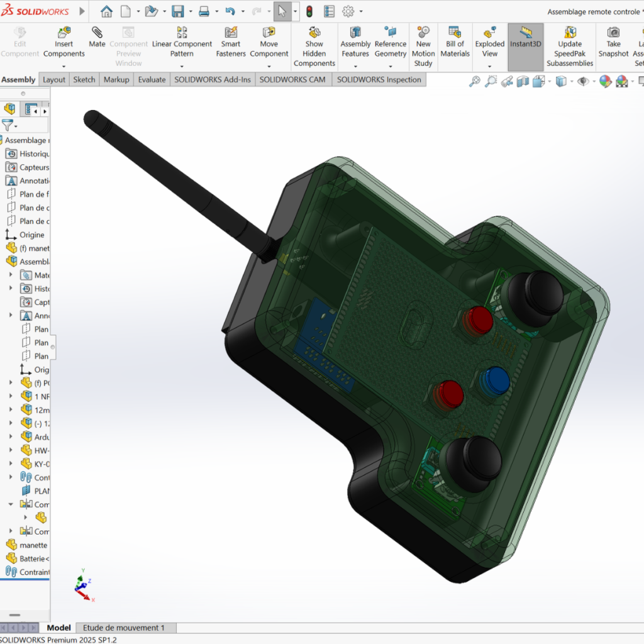Viewport: 644px width, 644px height.
Task: Start a New Motion Study
Action: 423,47
